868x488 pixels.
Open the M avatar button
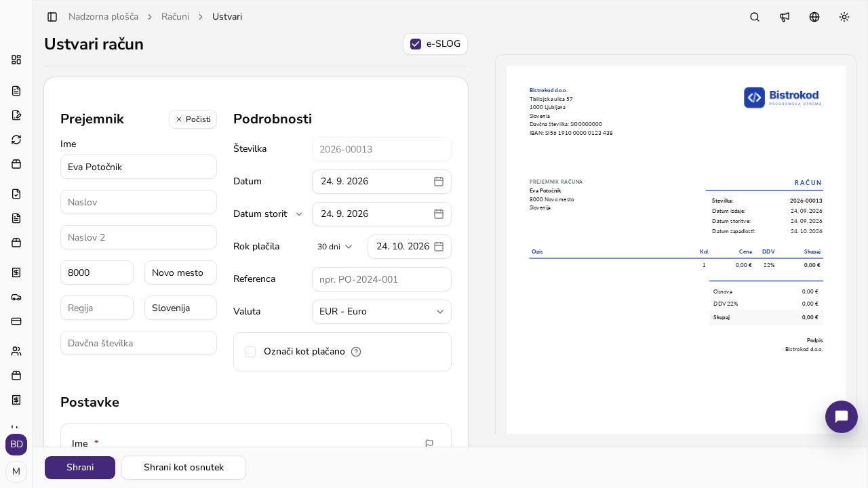[x=16, y=472]
